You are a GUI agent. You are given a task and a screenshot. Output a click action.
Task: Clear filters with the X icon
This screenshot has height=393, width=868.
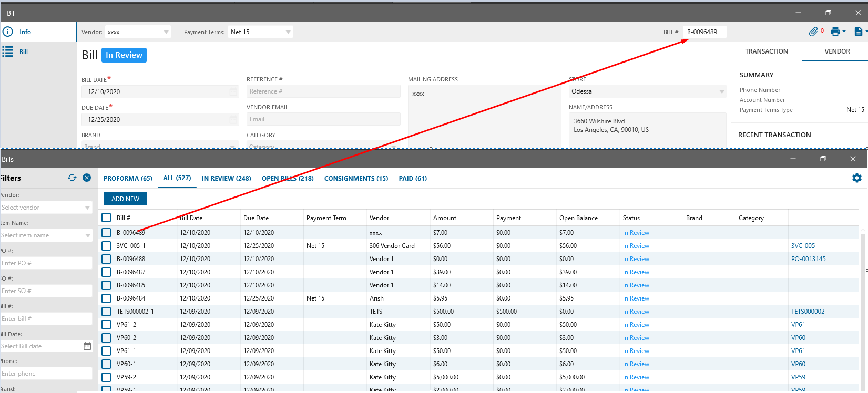click(87, 178)
